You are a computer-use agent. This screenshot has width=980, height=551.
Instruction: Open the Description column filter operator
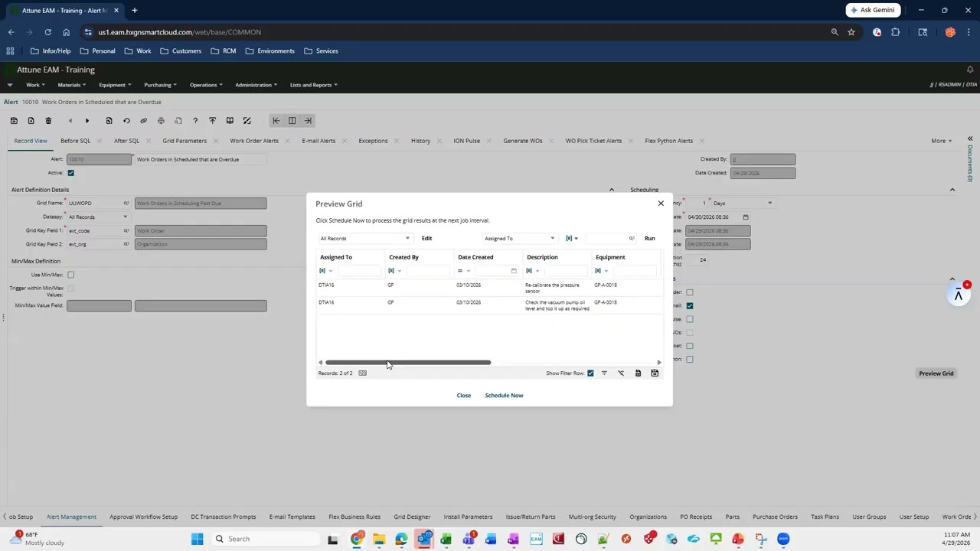click(532, 271)
